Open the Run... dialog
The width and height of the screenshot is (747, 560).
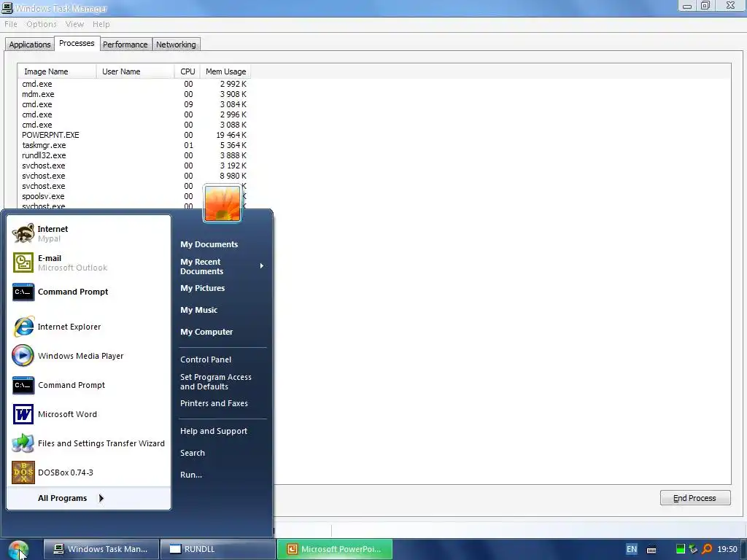tap(191, 475)
